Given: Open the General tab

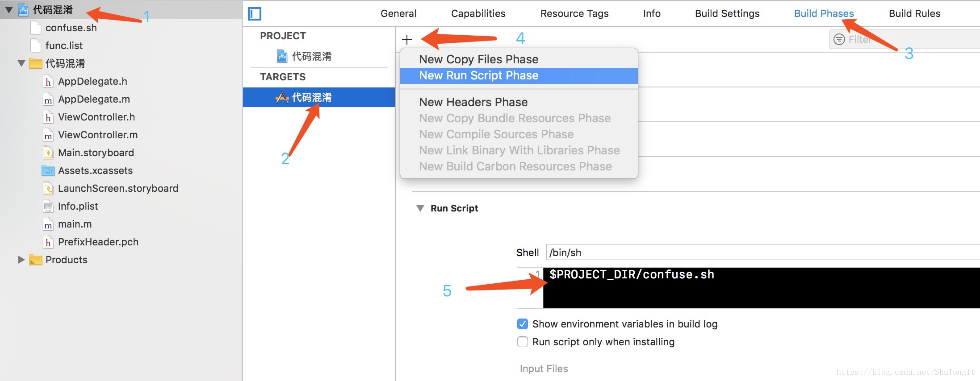Looking at the screenshot, I should 398,13.
